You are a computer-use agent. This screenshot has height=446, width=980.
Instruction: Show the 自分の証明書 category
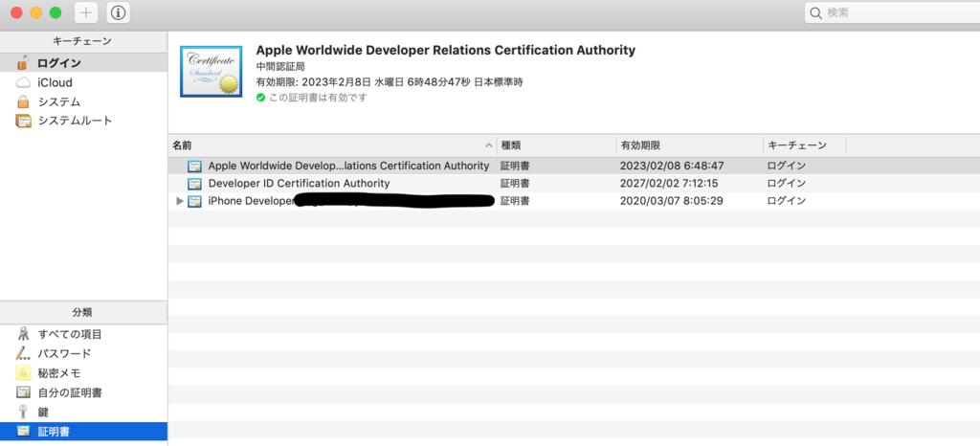84,393
